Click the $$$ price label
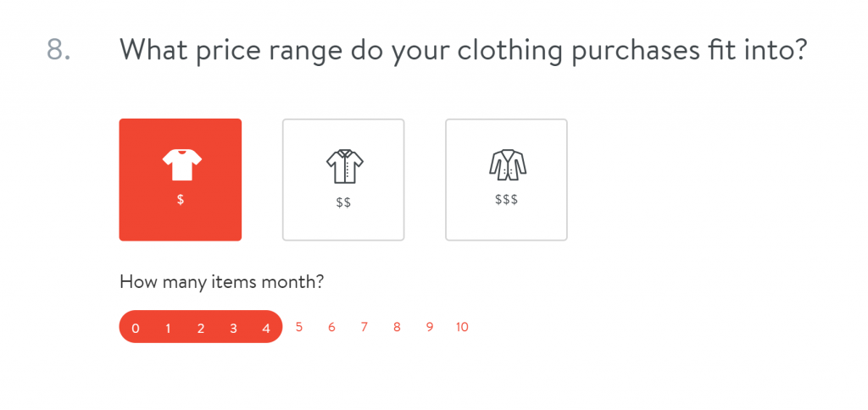The height and width of the screenshot is (410, 868). point(507,200)
